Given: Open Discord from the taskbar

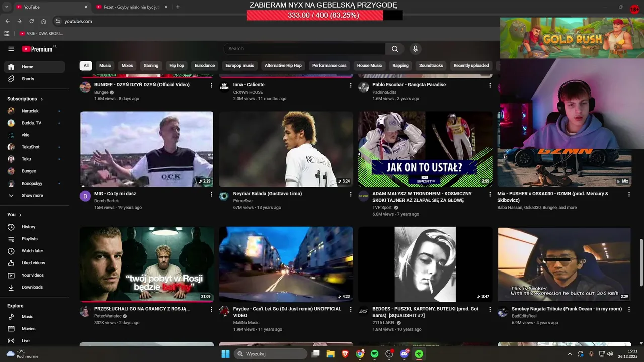Looking at the screenshot, I should (405, 354).
